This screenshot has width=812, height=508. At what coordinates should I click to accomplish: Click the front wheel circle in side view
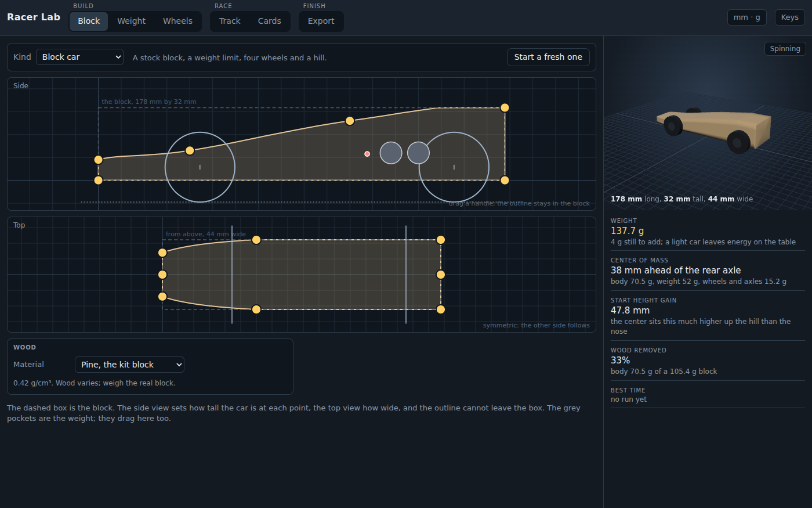[x=200, y=167]
